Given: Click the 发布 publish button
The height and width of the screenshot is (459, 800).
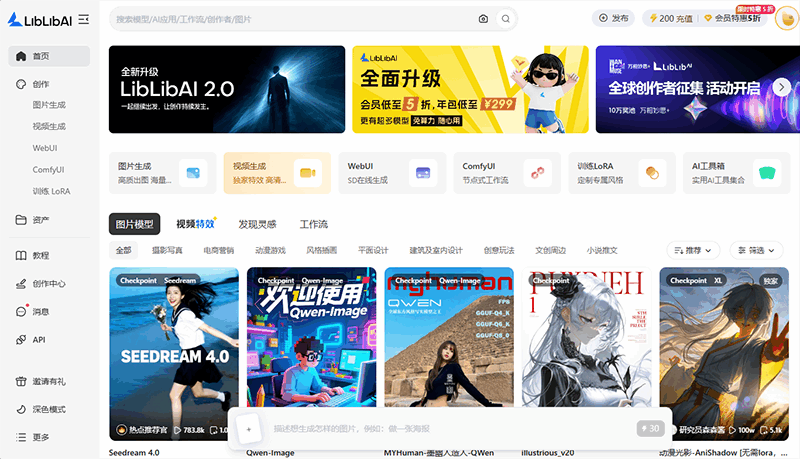Looking at the screenshot, I should click(x=614, y=18).
